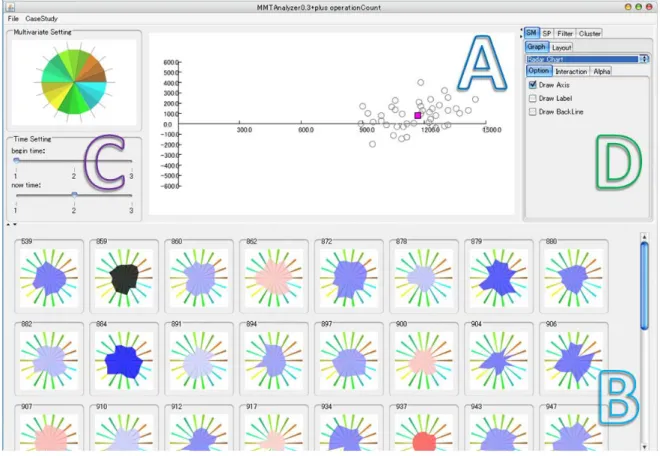
Task: Click the Multivariate Setting panel title
Action: click(43, 32)
